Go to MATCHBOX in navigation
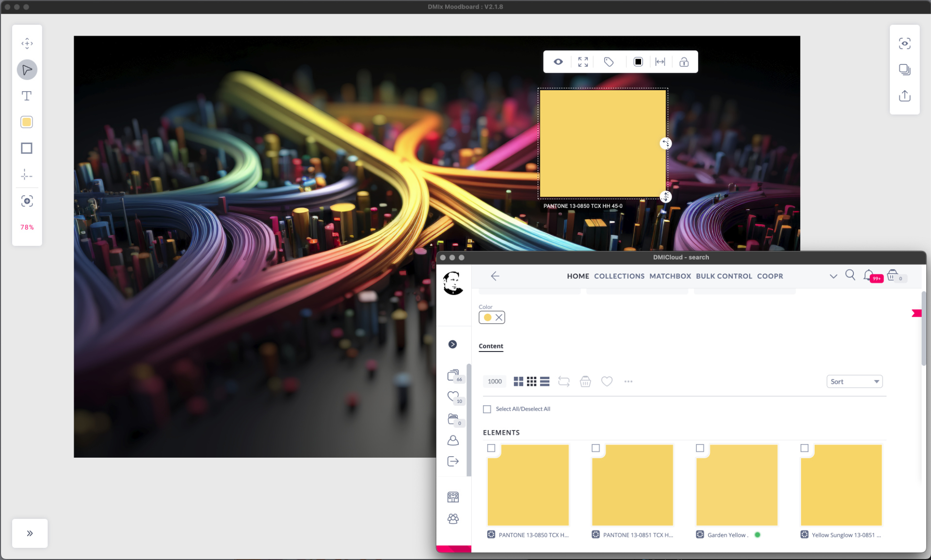This screenshot has width=931, height=560. [670, 276]
